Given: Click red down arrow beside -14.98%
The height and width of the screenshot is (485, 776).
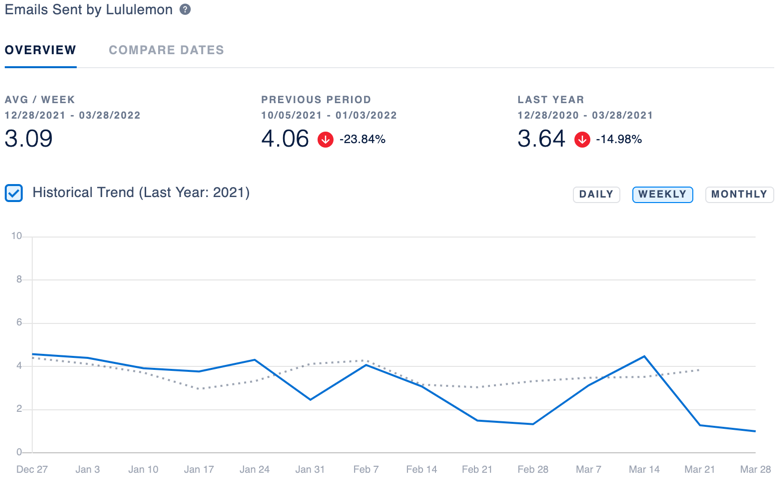Looking at the screenshot, I should 582,140.
